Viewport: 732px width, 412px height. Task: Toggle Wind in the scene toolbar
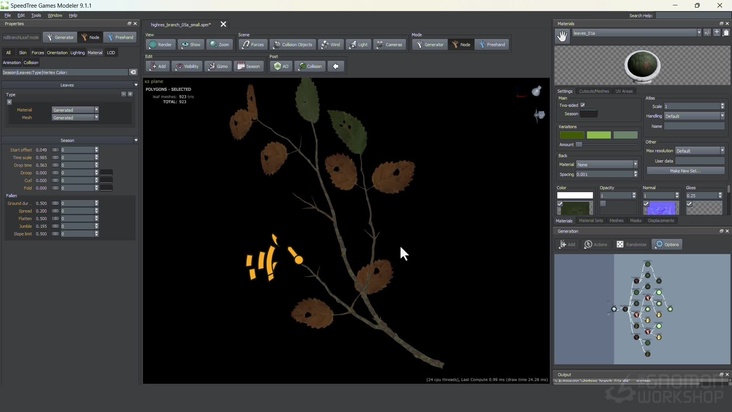coord(332,44)
